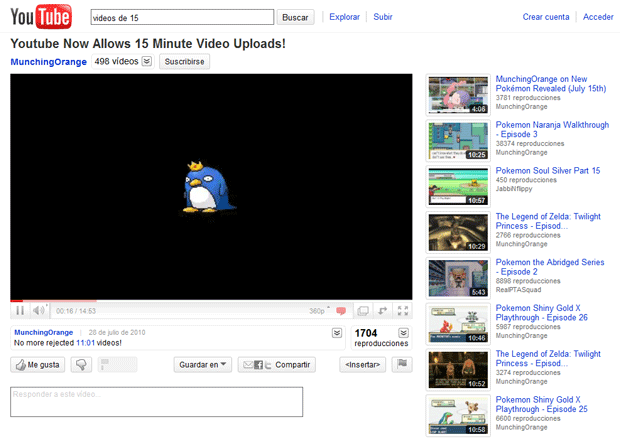Pause the video with pause icon

click(x=20, y=311)
